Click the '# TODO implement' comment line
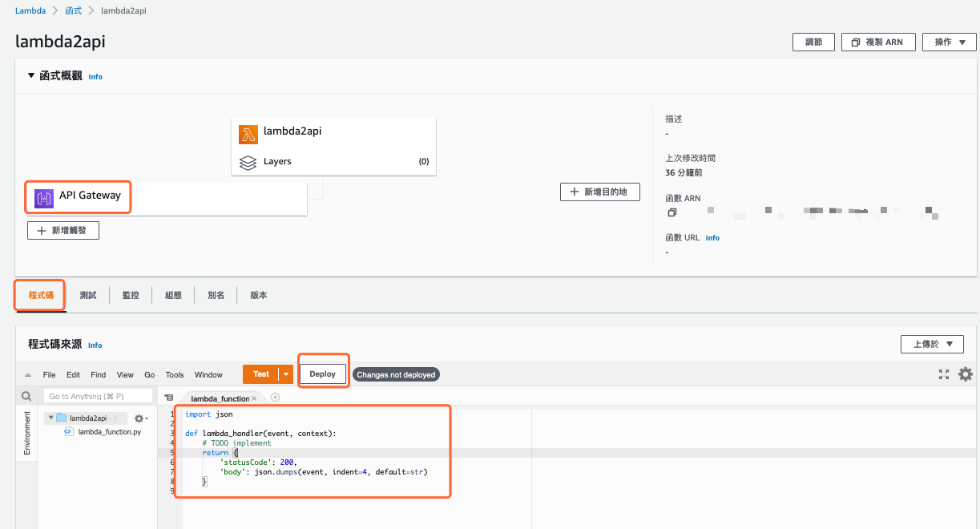Screen dimensions: 980x529 [237, 443]
